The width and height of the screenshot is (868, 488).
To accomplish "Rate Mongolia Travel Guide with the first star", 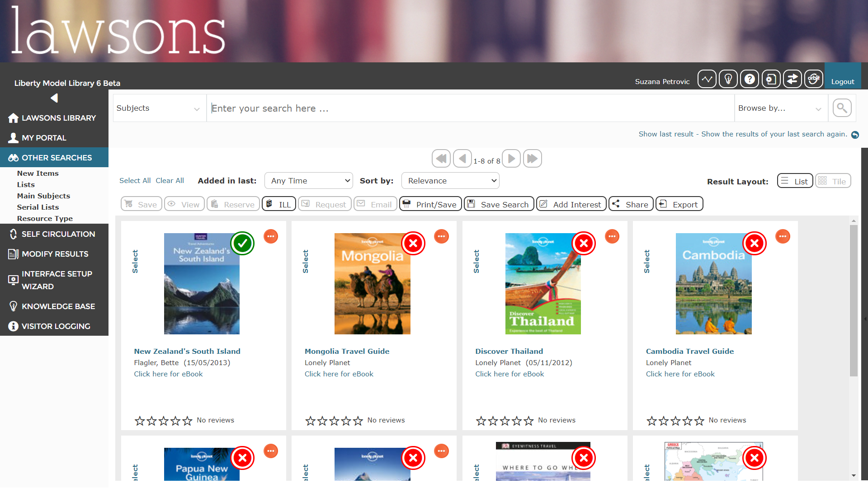I will 310,420.
